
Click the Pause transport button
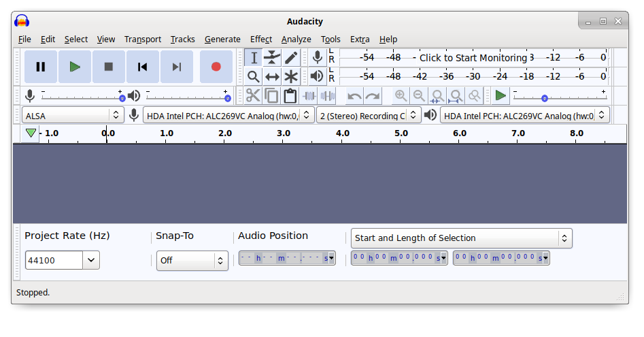point(41,67)
